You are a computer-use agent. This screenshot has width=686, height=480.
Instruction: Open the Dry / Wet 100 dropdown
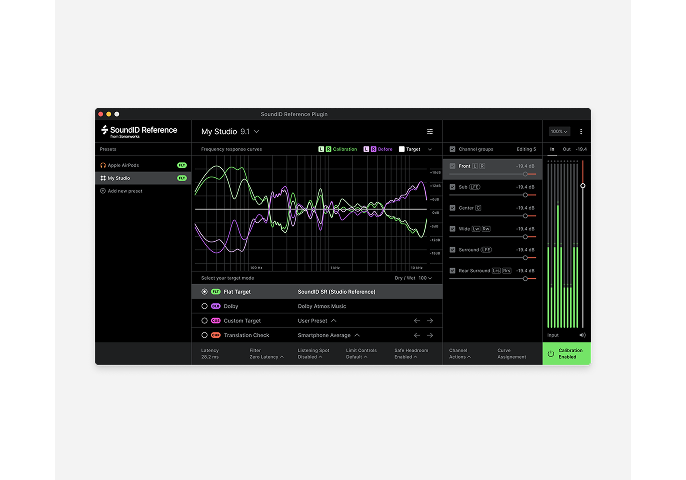point(413,278)
